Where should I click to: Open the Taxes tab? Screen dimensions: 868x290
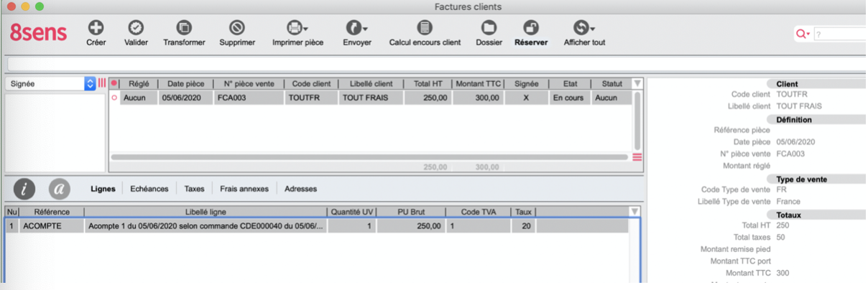(x=195, y=189)
